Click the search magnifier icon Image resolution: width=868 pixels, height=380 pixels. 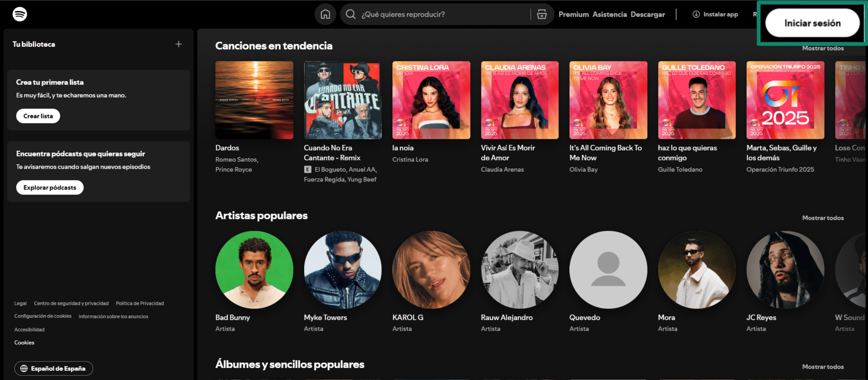click(x=350, y=14)
